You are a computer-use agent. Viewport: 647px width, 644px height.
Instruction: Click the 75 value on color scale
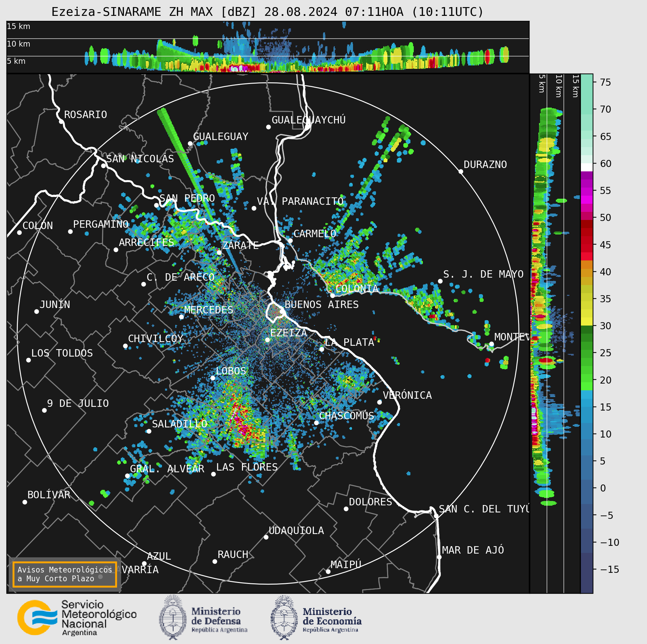tap(605, 82)
